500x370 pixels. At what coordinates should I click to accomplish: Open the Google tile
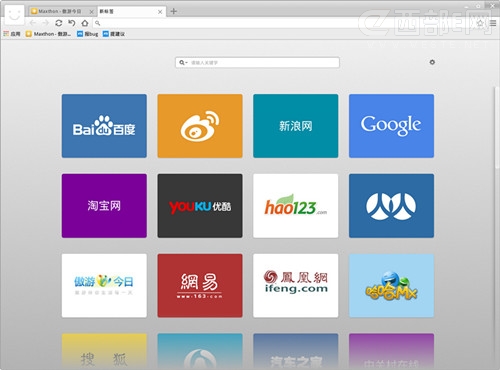(x=391, y=126)
